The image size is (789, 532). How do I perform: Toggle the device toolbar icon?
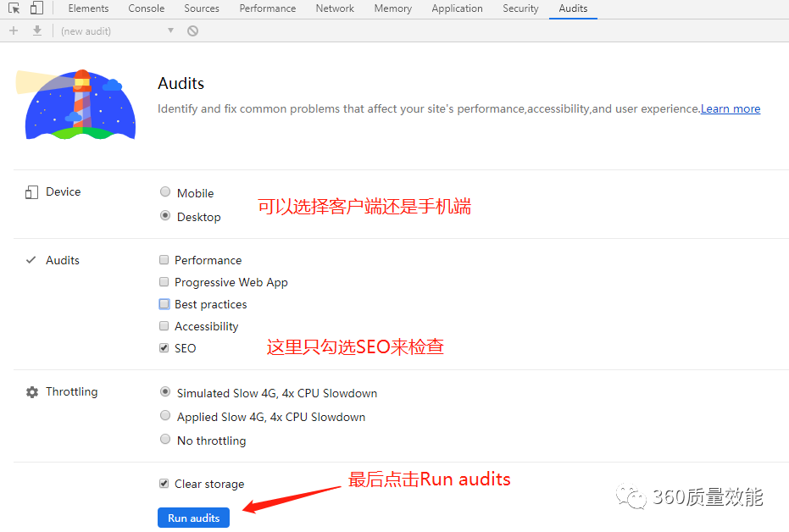click(x=36, y=8)
